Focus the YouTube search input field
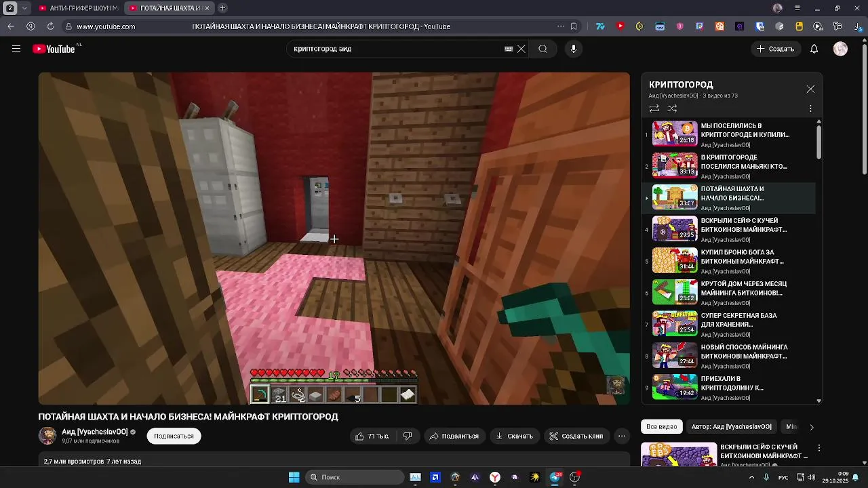Viewport: 868px width, 488px height. coord(397,49)
